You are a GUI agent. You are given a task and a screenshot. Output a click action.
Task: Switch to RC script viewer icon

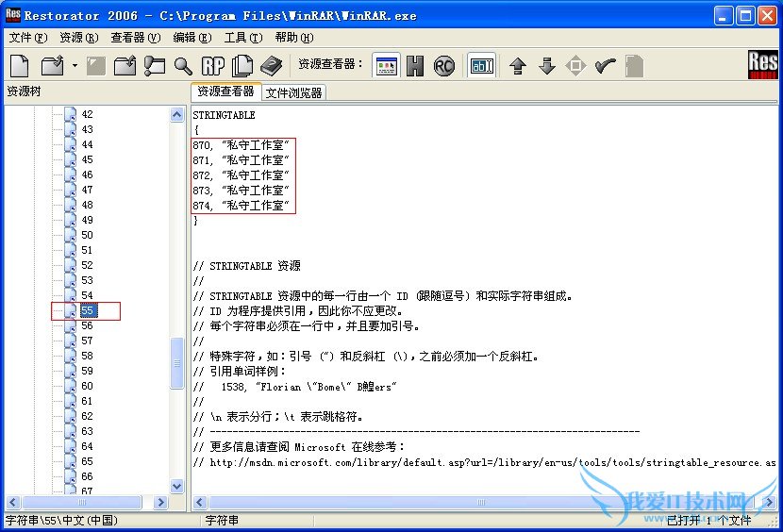(444, 65)
